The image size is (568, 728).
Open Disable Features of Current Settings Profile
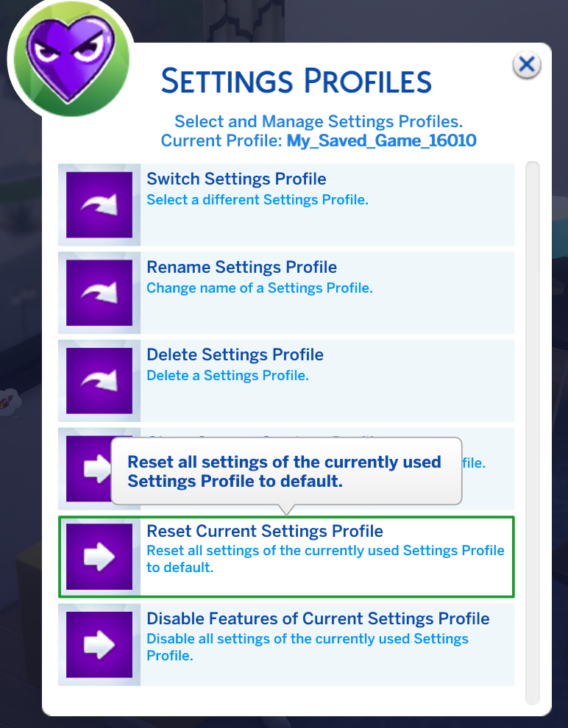[x=286, y=644]
